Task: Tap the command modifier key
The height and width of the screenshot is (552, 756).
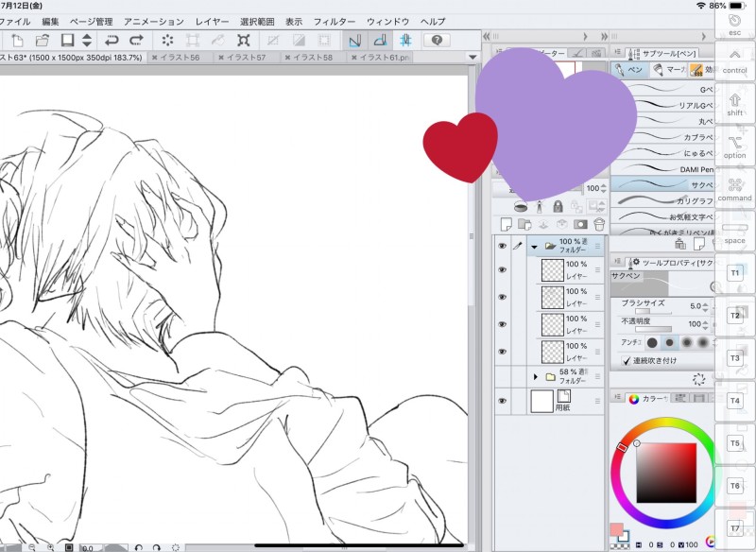Action: click(x=734, y=188)
